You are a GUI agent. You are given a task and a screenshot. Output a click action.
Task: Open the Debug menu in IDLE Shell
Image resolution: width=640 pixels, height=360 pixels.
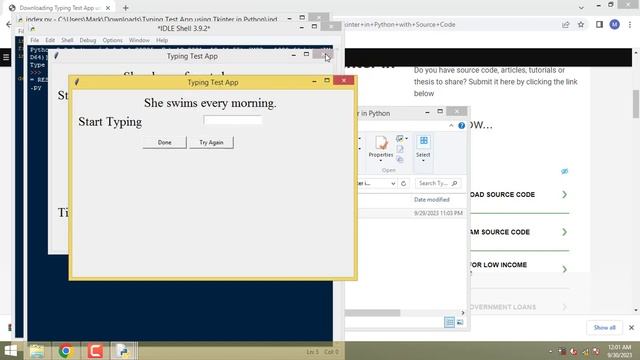(87, 40)
